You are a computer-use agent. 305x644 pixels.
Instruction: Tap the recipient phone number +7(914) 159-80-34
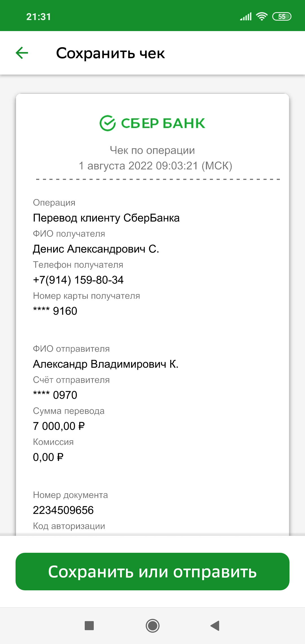[78, 280]
